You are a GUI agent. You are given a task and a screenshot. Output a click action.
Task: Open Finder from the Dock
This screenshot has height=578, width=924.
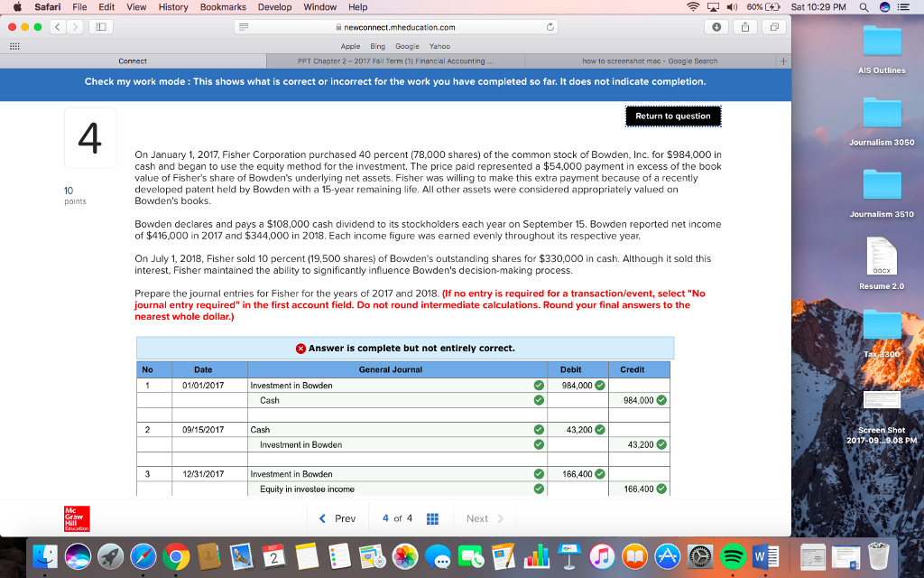coord(45,556)
